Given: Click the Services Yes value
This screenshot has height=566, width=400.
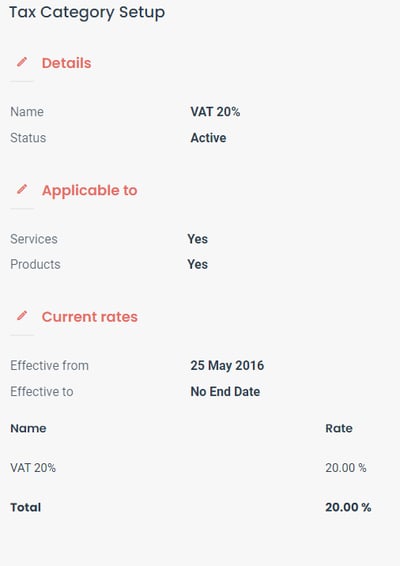Looking at the screenshot, I should pos(197,239).
